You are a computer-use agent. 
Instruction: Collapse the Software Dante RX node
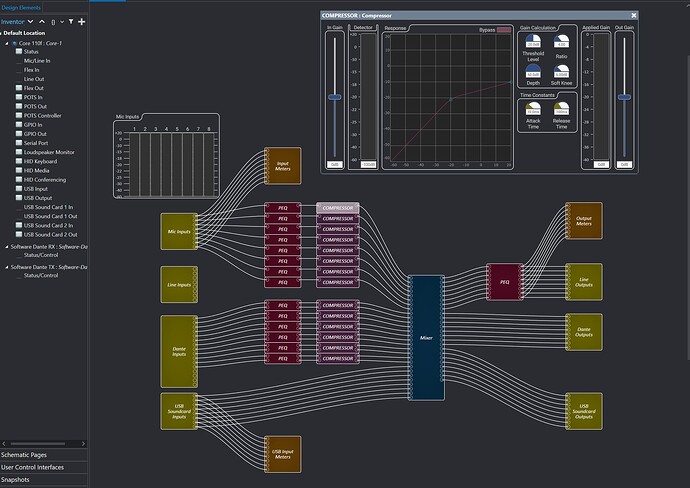pyautogui.click(x=7, y=247)
